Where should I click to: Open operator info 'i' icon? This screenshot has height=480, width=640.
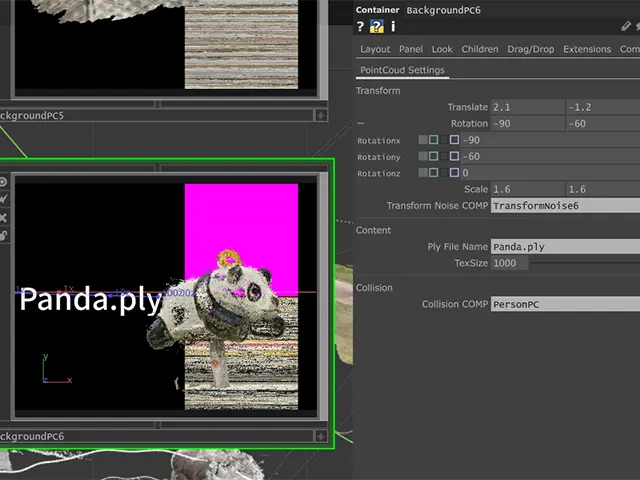[393, 27]
